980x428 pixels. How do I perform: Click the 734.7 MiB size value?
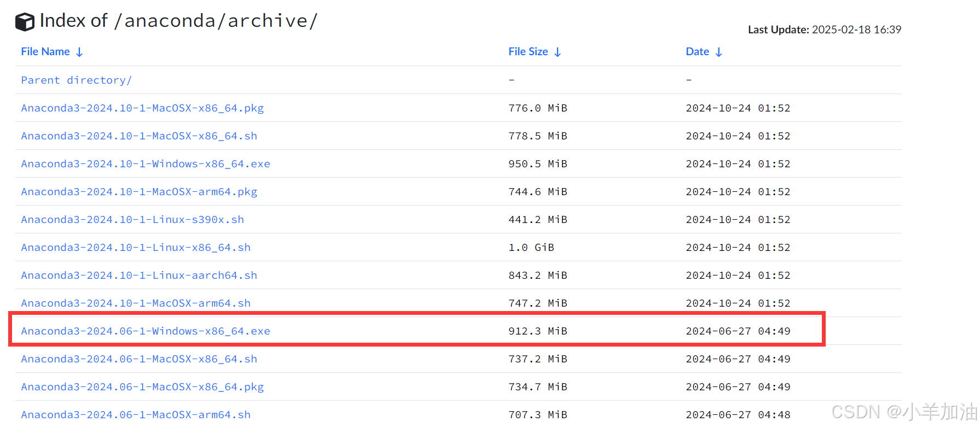click(538, 387)
